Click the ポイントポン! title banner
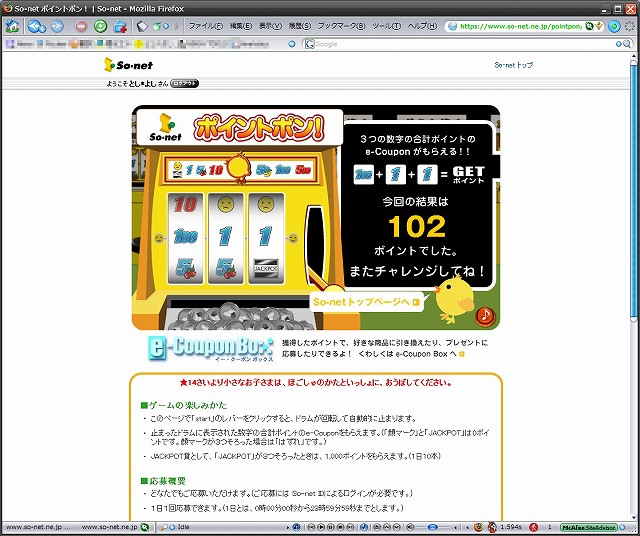Screen dimensions: 640x536 point(259,129)
